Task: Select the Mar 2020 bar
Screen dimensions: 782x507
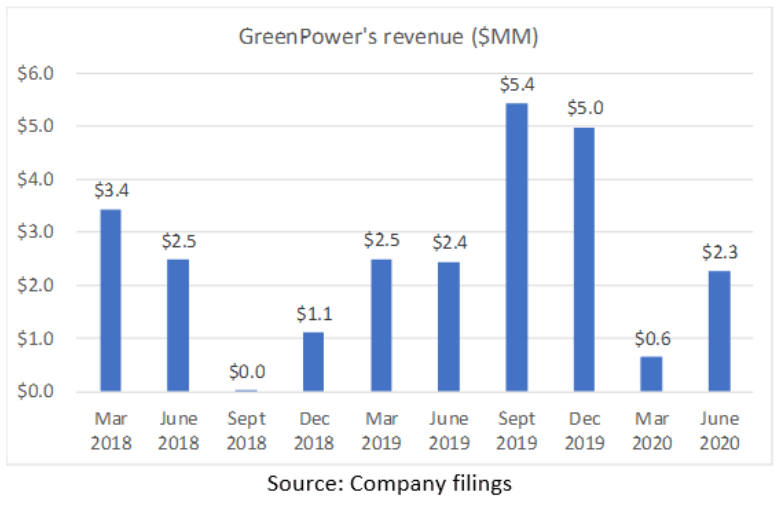Action: point(651,374)
